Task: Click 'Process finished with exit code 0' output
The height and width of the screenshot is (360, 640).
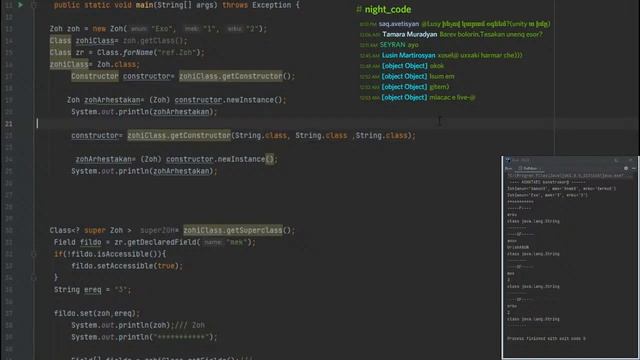Action: 546,338
